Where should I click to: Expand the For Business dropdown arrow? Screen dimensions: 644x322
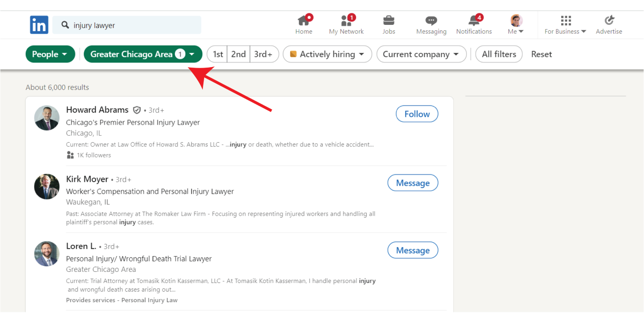(584, 32)
